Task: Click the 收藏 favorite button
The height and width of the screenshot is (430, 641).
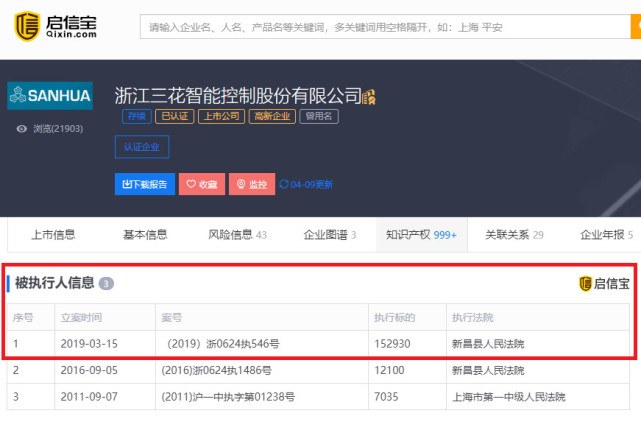Action: pyautogui.click(x=202, y=184)
